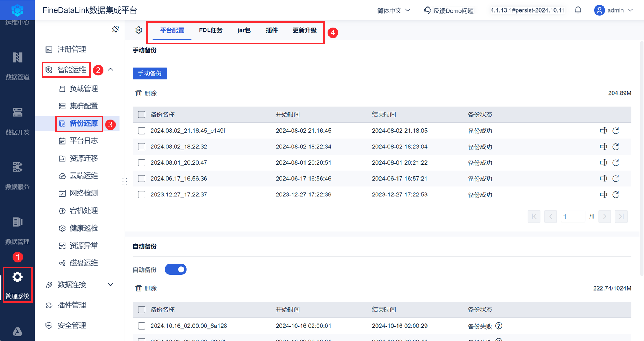
Task: Go to previous page of manual backups
Action: [551, 216]
